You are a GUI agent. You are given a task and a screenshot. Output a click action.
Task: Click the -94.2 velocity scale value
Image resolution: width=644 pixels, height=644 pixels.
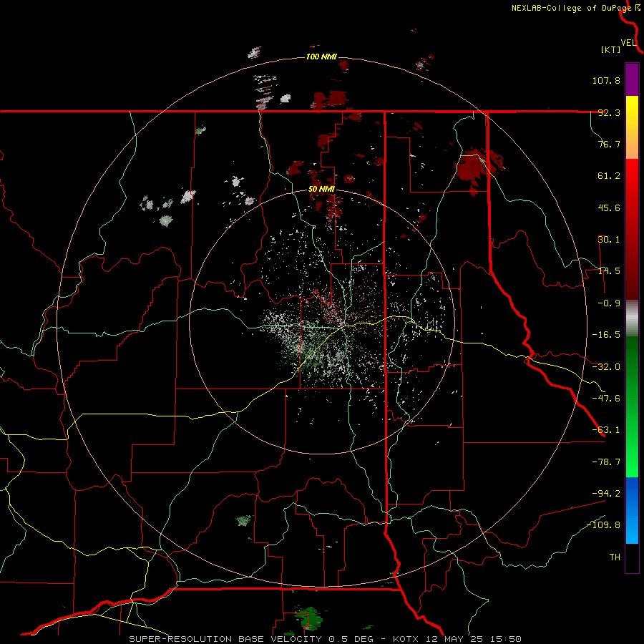click(x=606, y=493)
